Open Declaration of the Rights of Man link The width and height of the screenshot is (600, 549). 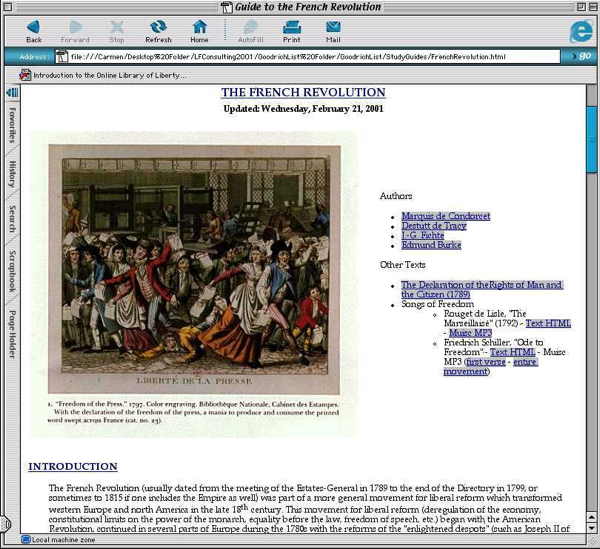[481, 290]
